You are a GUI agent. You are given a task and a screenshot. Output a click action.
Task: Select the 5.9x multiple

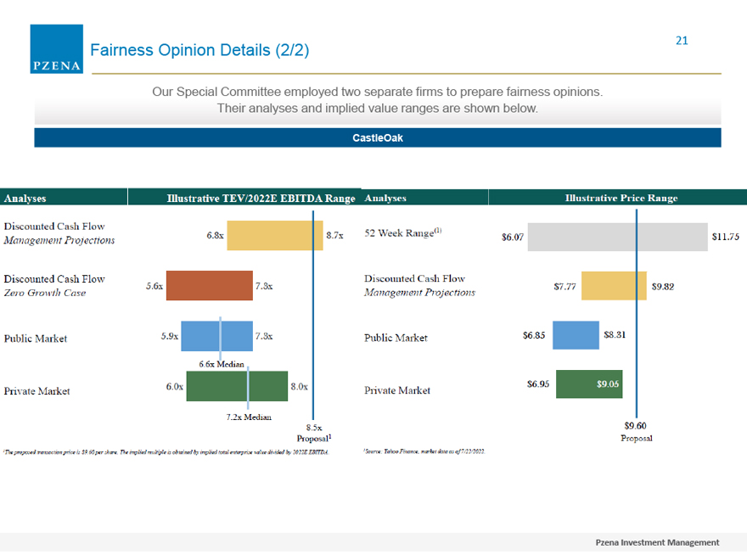click(170, 336)
